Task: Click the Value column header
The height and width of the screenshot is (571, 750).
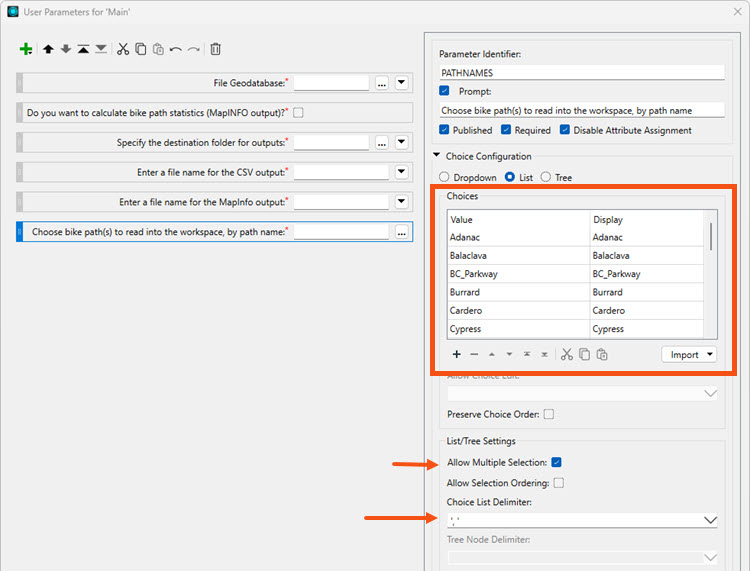Action: point(518,220)
